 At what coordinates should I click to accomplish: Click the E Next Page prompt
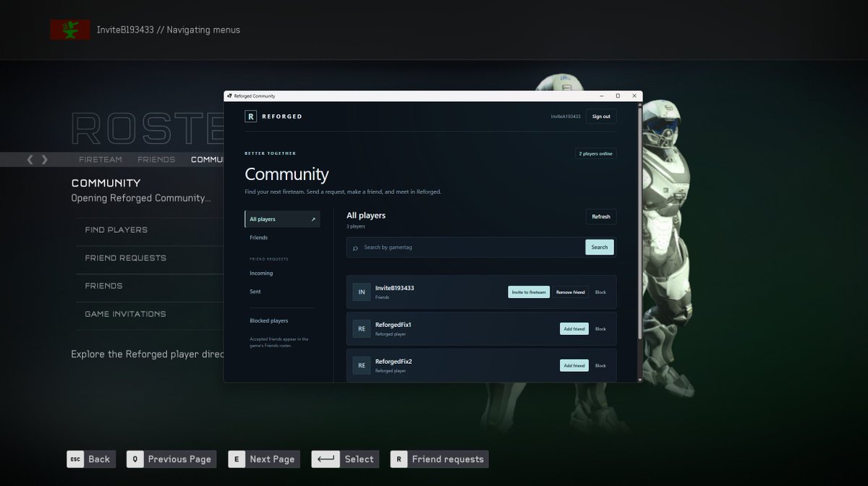point(263,459)
